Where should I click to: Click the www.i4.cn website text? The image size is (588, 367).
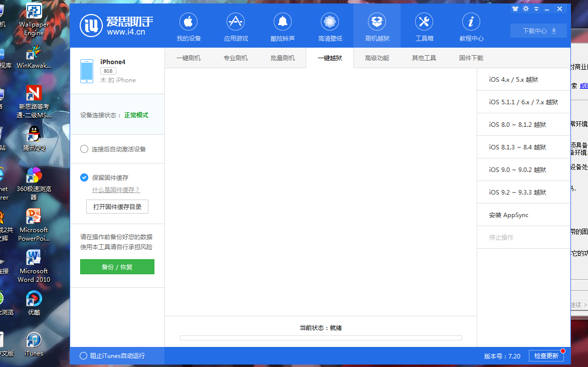pyautogui.click(x=126, y=32)
